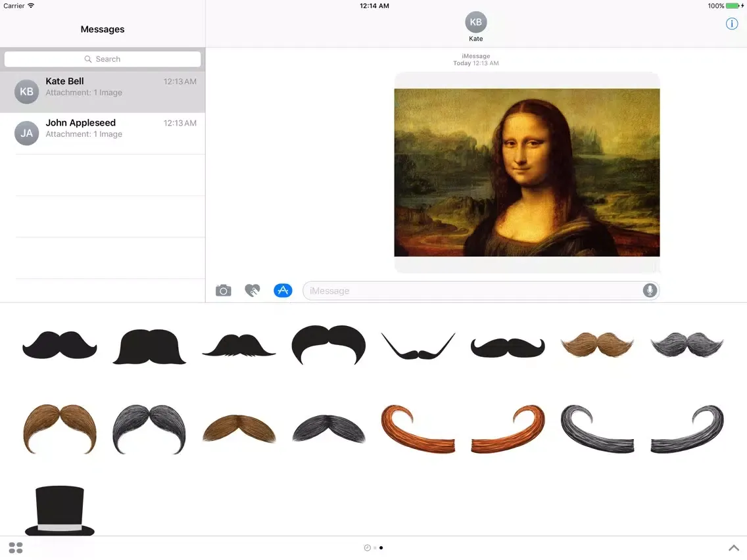Focus the iMessage text input field
The height and width of the screenshot is (560, 747).
click(481, 291)
